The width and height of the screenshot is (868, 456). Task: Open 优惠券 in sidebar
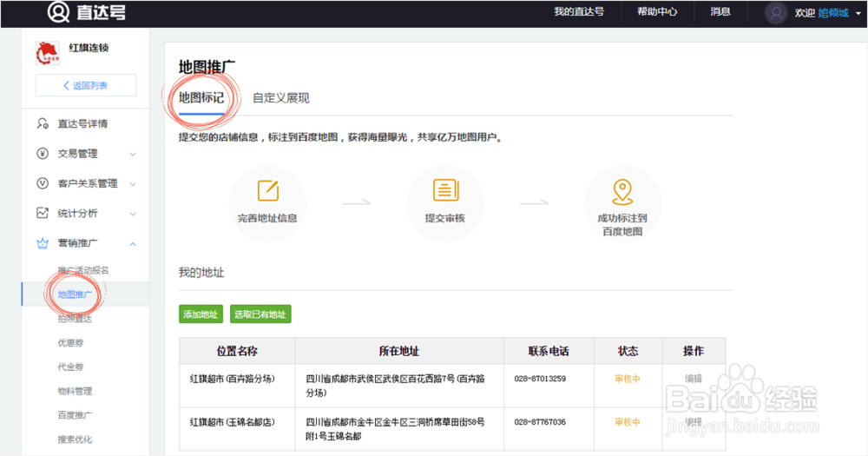coord(71,343)
